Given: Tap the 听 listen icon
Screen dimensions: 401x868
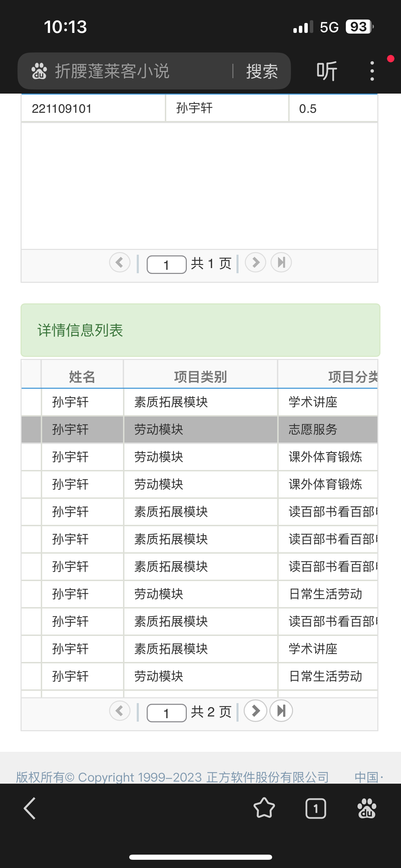Looking at the screenshot, I should 327,71.
